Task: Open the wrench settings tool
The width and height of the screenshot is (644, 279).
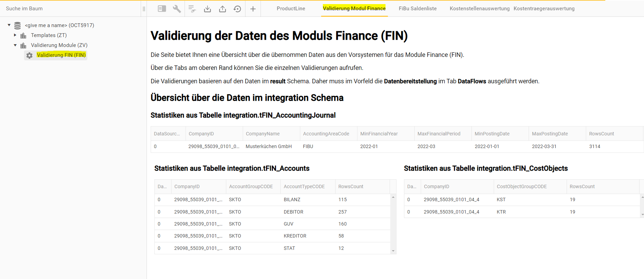Action: tap(177, 9)
